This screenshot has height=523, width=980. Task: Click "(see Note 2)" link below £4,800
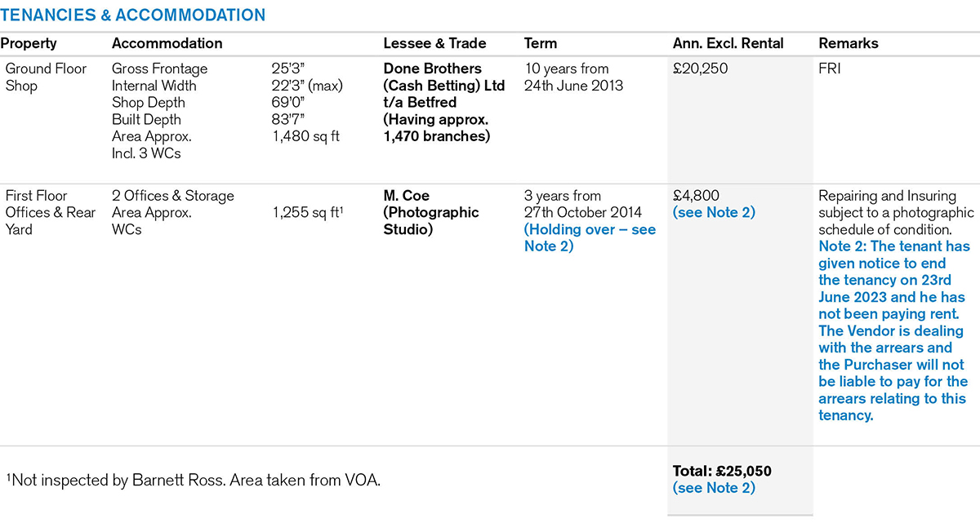pos(714,212)
